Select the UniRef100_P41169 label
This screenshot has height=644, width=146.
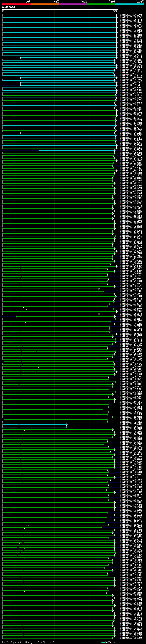(x=131, y=294)
